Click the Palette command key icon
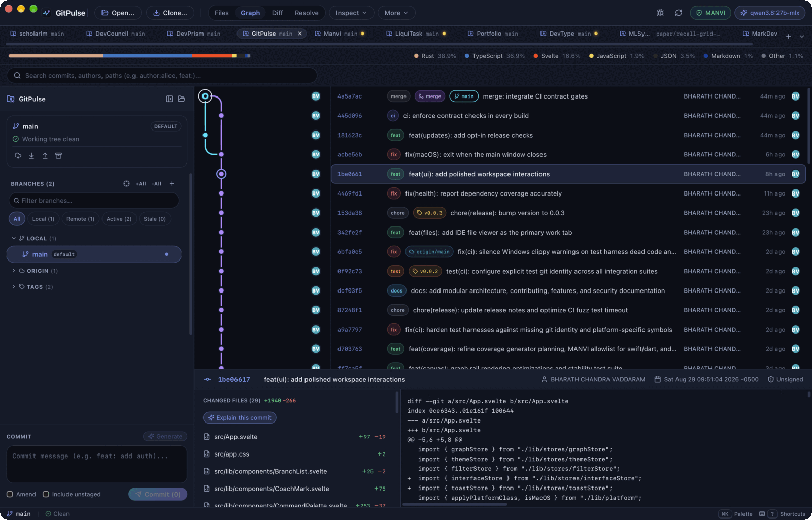812x520 pixels. tap(725, 514)
